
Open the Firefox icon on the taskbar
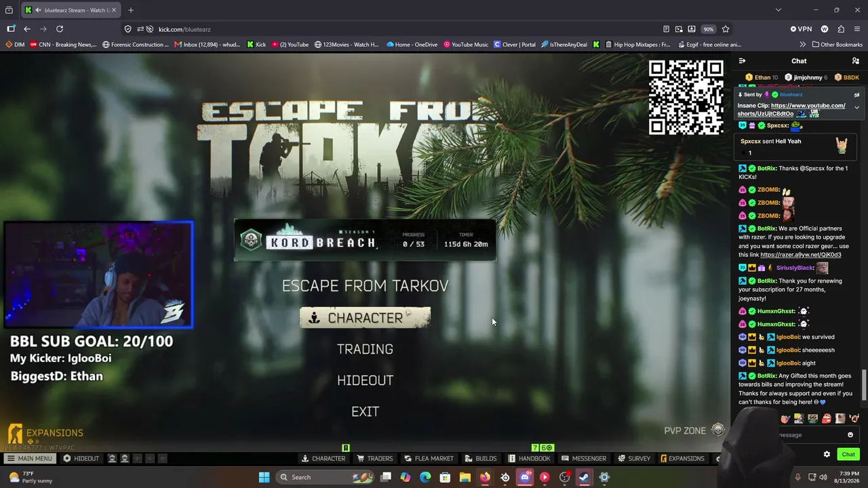(x=485, y=477)
